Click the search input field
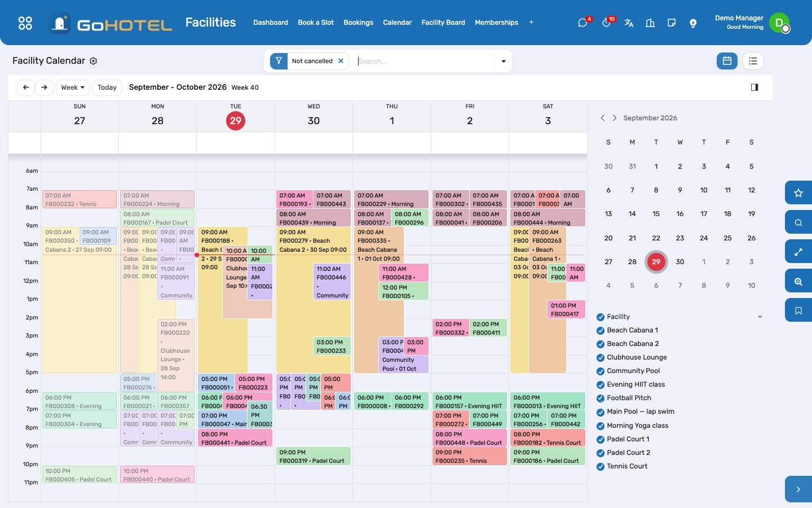Image resolution: width=812 pixels, height=508 pixels. click(x=426, y=61)
